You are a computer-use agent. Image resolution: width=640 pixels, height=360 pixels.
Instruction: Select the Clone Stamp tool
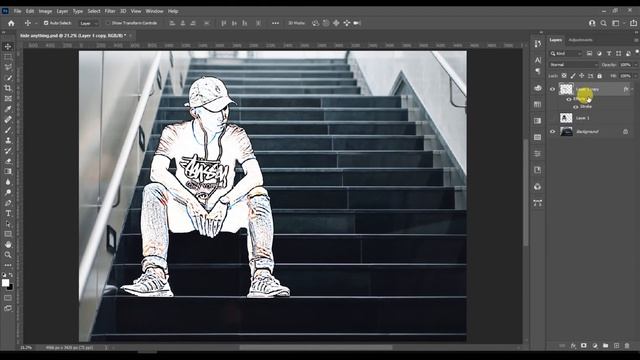(8, 140)
